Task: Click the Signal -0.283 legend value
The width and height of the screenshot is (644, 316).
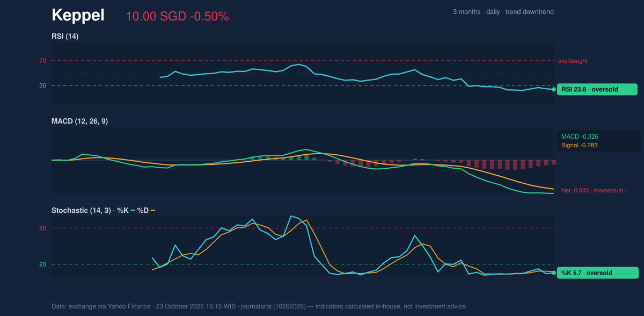Action: click(x=580, y=145)
